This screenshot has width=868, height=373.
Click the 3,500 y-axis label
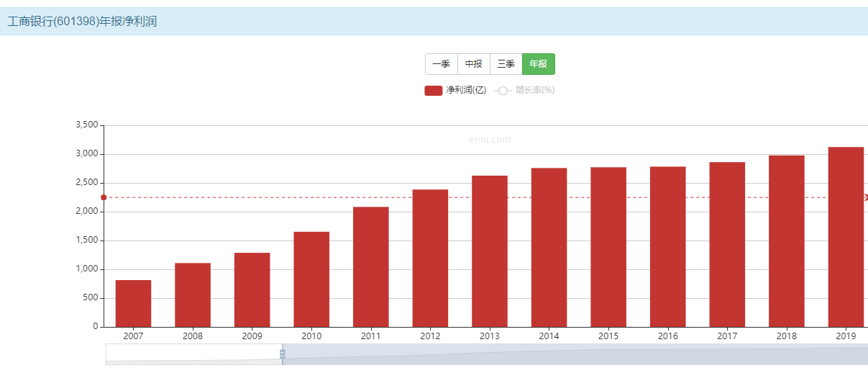[86, 125]
